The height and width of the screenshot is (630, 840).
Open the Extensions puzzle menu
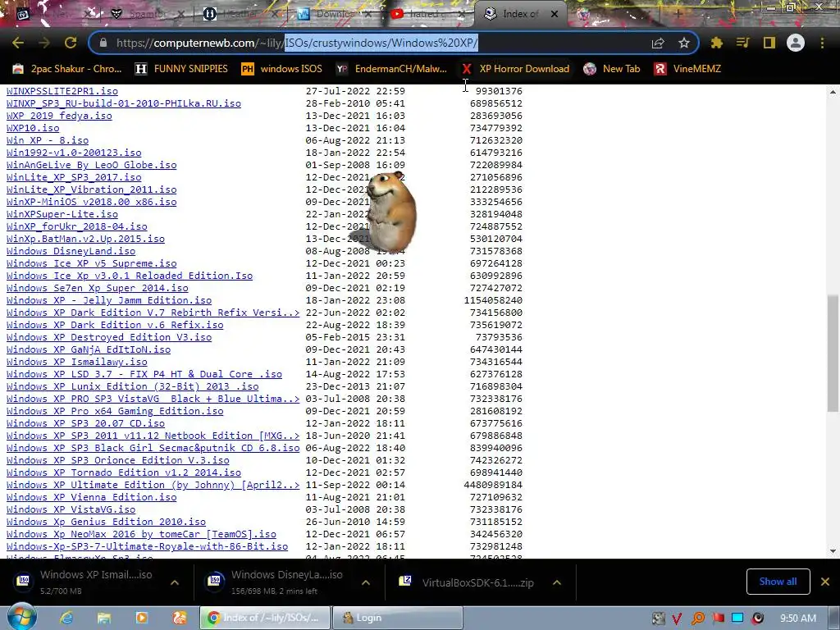tap(716, 43)
